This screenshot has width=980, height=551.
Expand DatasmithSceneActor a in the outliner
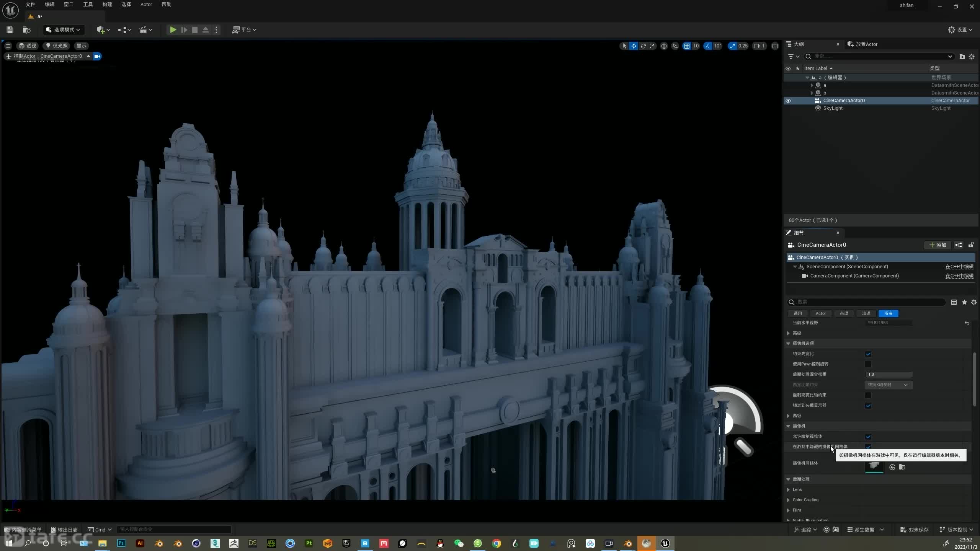812,85
